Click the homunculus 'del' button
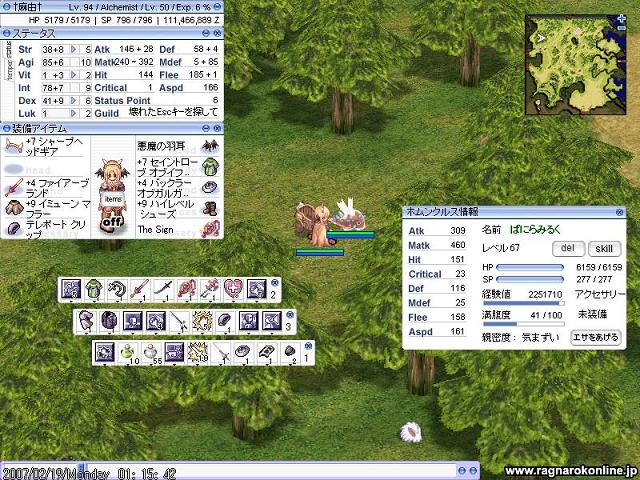The width and height of the screenshot is (640, 480). tap(568, 248)
